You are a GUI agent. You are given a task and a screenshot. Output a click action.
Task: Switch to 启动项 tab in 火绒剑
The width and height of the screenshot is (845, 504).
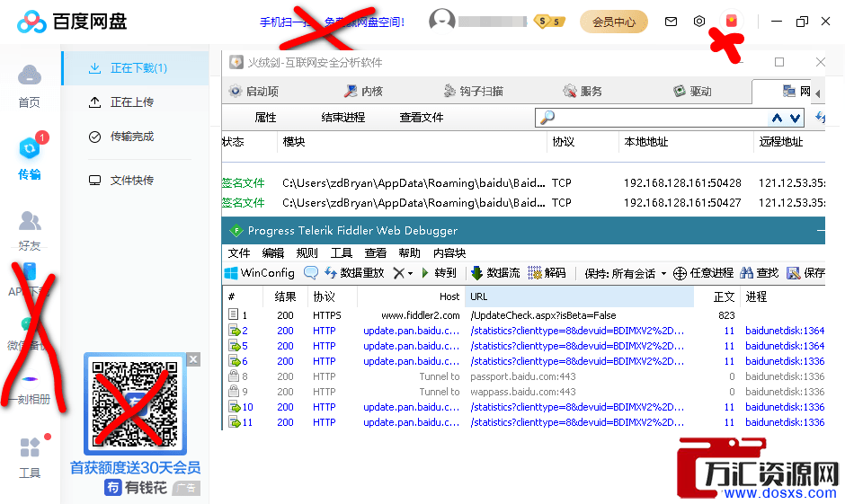coord(253,92)
